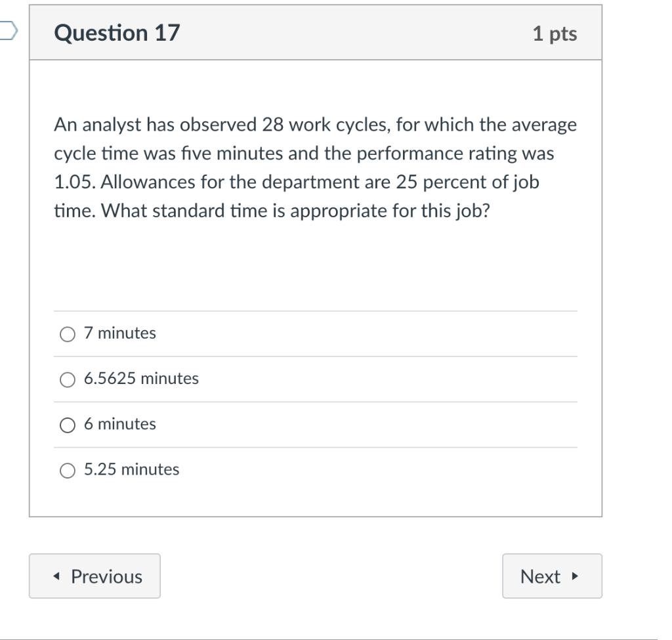Click the "5.25 minutes" answer text
This screenshot has width=672, height=640.
131,470
